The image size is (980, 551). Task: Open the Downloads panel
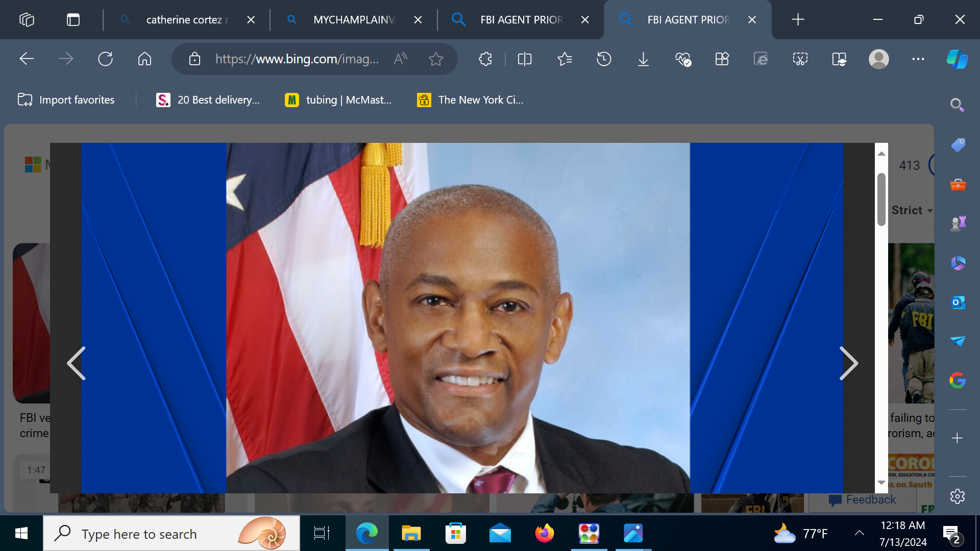tap(643, 59)
